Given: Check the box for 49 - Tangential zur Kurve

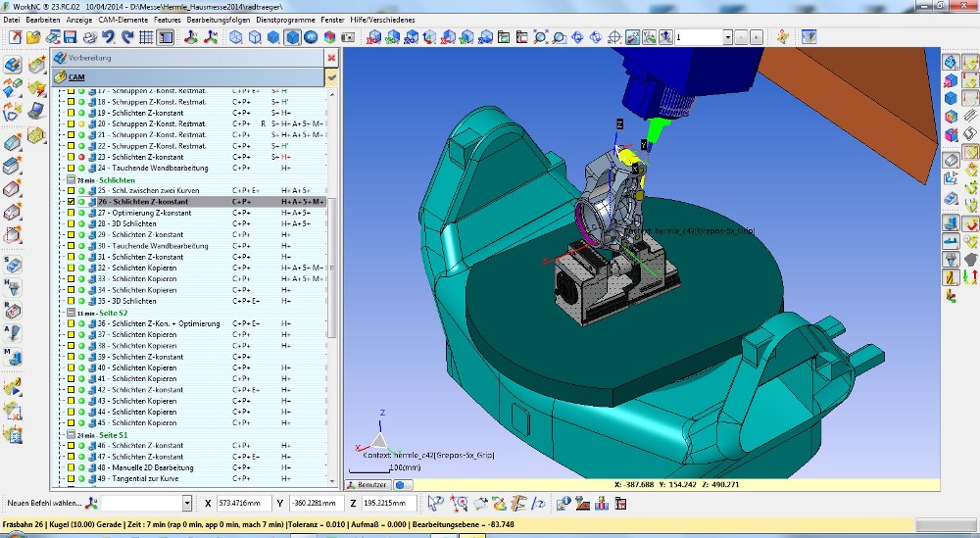Looking at the screenshot, I should (72, 478).
